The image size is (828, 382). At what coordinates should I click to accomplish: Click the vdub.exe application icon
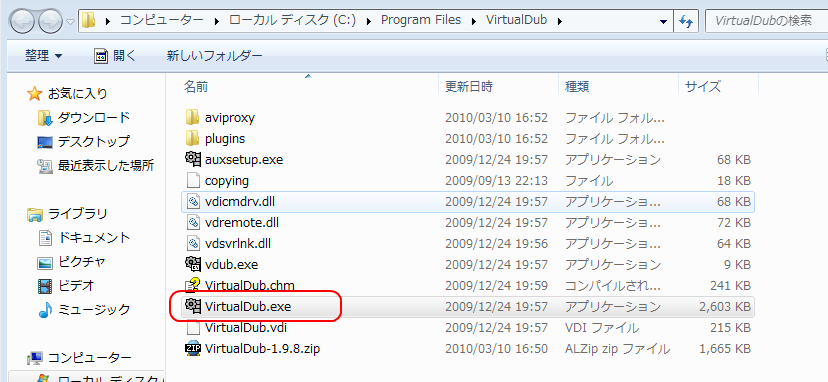[x=193, y=264]
